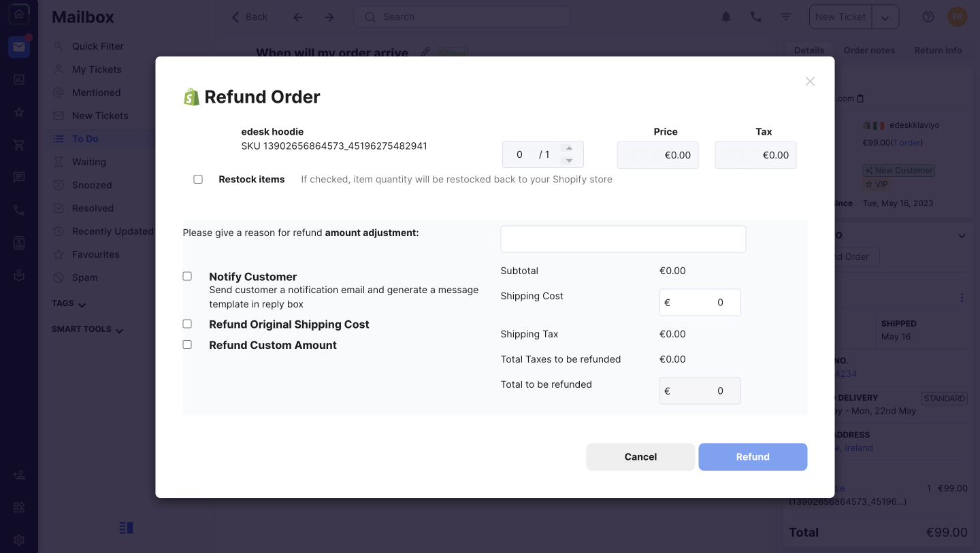980x553 pixels.
Task: Expand the SMART TOOLS section
Action: coord(88,330)
